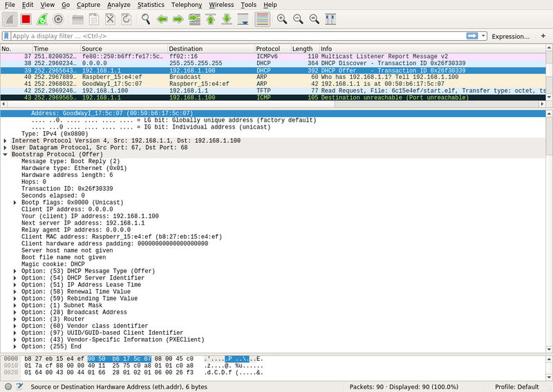This screenshot has height=392, width=553.
Task: Expand Option (54) DHCP Server Identifier
Action: 15,278
